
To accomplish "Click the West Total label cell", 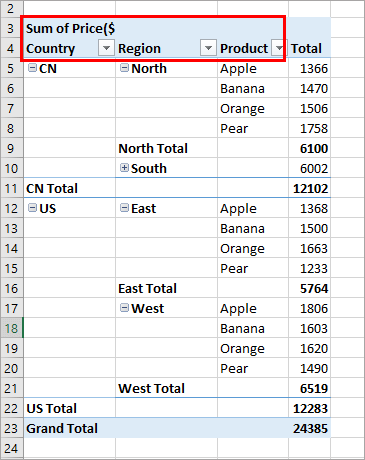I will pyautogui.click(x=166, y=388).
